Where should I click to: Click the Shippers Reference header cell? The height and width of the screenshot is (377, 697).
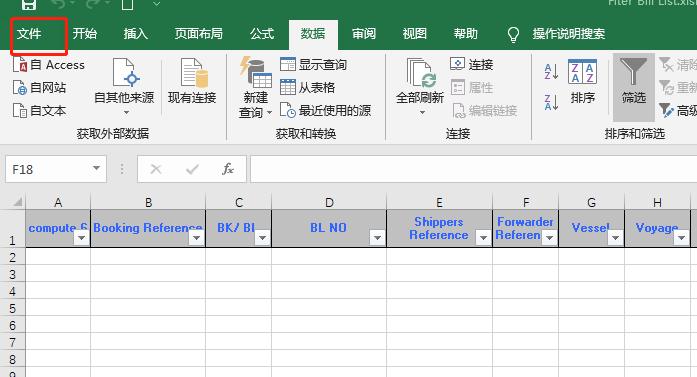click(x=439, y=228)
